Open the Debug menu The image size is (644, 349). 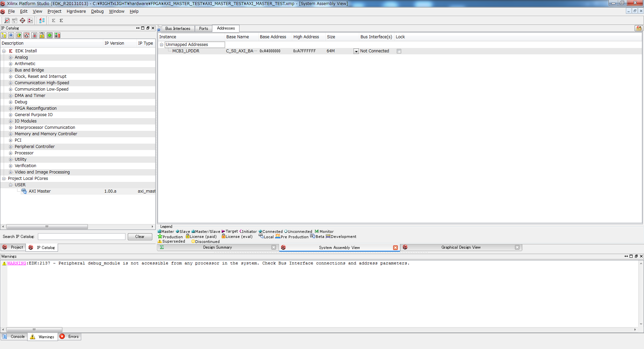97,11
